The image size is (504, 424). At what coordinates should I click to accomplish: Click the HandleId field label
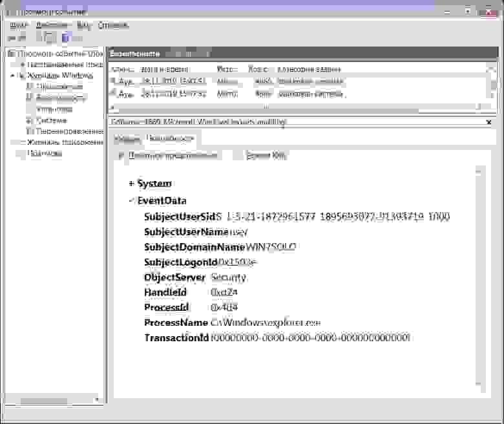[165, 293]
